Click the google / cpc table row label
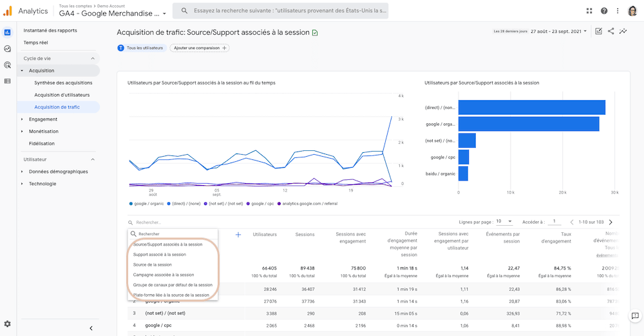This screenshot has height=336, width=644. pyautogui.click(x=158, y=325)
